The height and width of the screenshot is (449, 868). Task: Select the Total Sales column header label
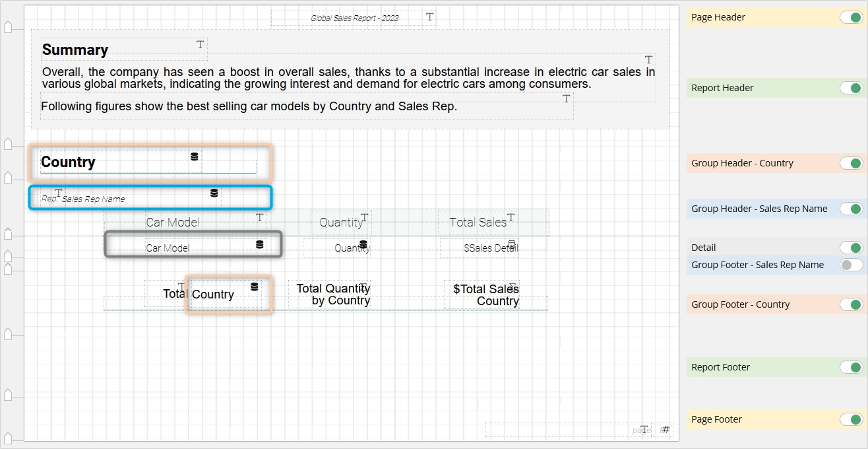click(478, 223)
